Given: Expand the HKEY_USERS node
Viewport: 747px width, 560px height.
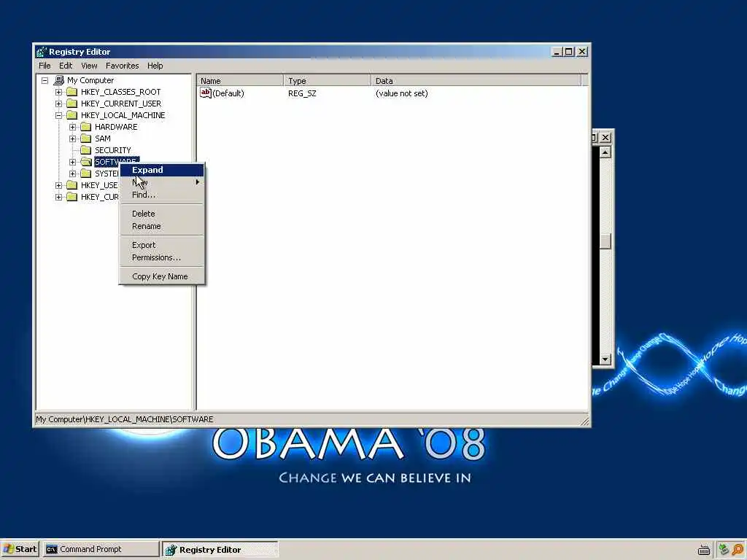Looking at the screenshot, I should (x=58, y=185).
